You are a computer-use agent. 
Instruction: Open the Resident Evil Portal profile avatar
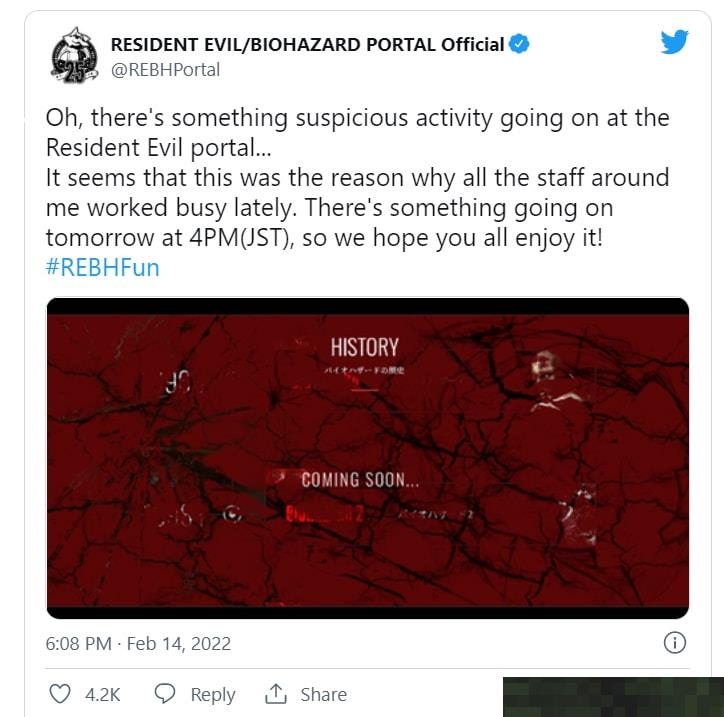pyautogui.click(x=74, y=55)
